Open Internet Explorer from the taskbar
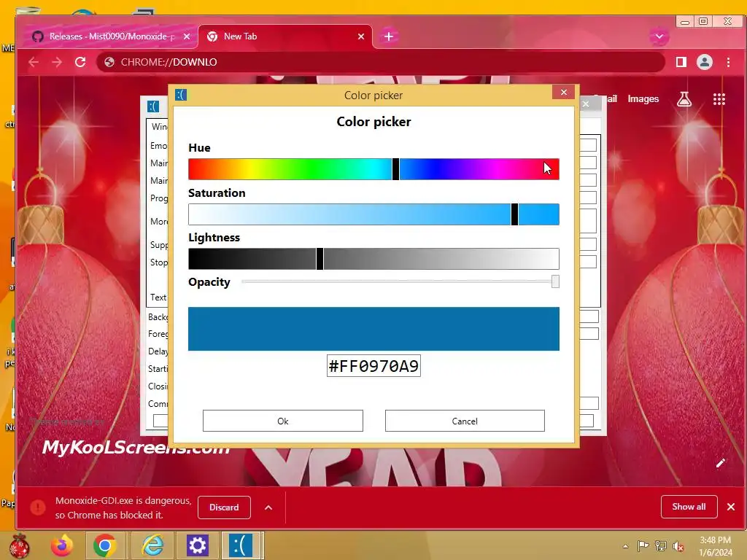 tap(152, 545)
